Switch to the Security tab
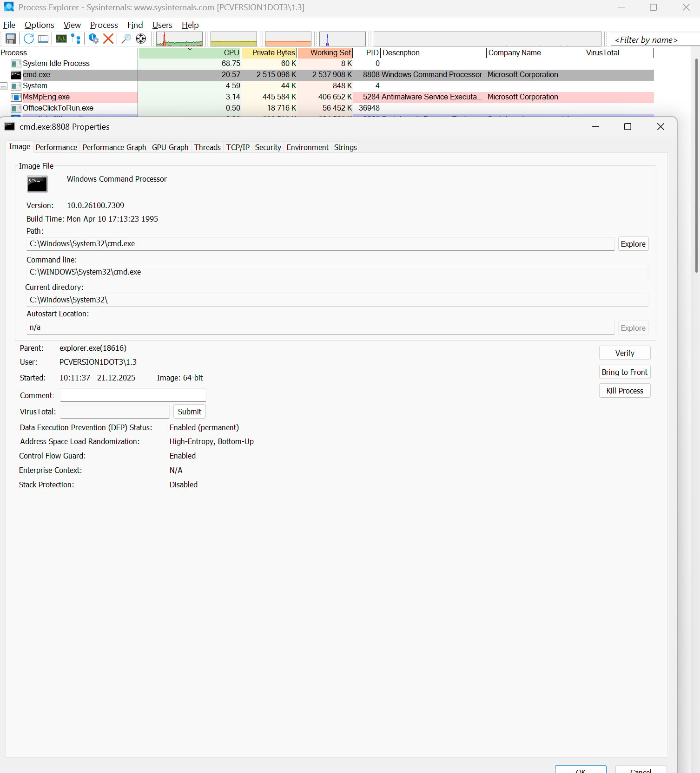This screenshot has width=700, height=773. (268, 147)
